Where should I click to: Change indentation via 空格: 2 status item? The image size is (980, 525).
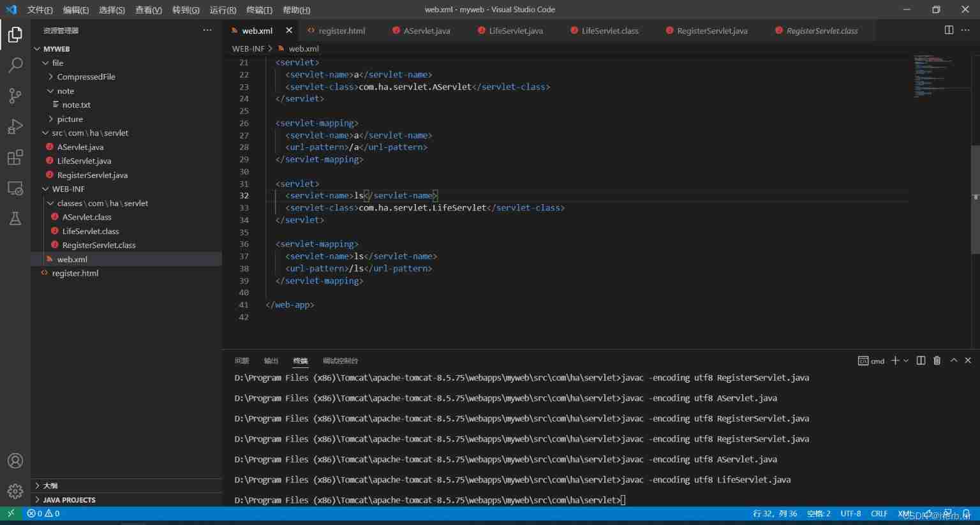[x=819, y=514]
